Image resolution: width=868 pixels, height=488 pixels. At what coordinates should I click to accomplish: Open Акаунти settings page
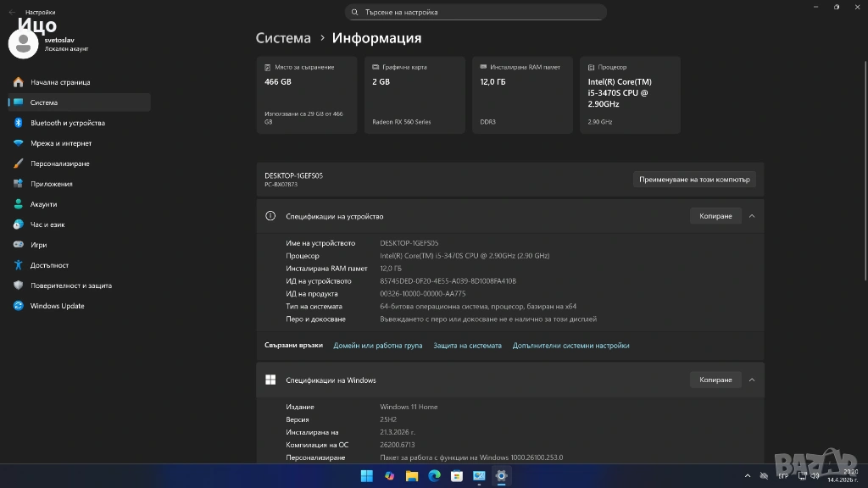point(43,204)
